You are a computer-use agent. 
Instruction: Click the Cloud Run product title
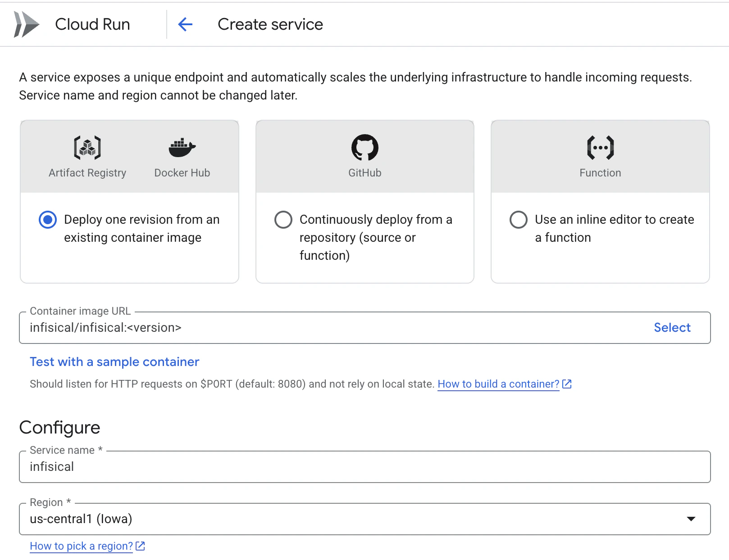pyautogui.click(x=92, y=24)
